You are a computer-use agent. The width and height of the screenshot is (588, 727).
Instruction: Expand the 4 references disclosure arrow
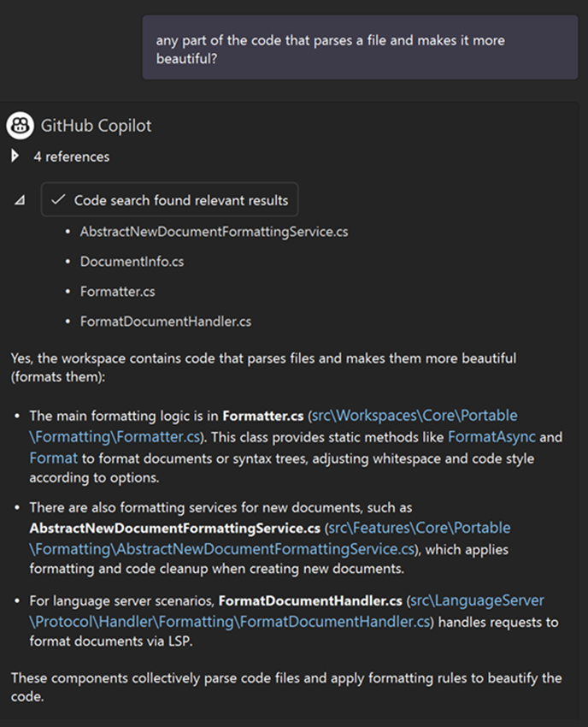[15, 157]
